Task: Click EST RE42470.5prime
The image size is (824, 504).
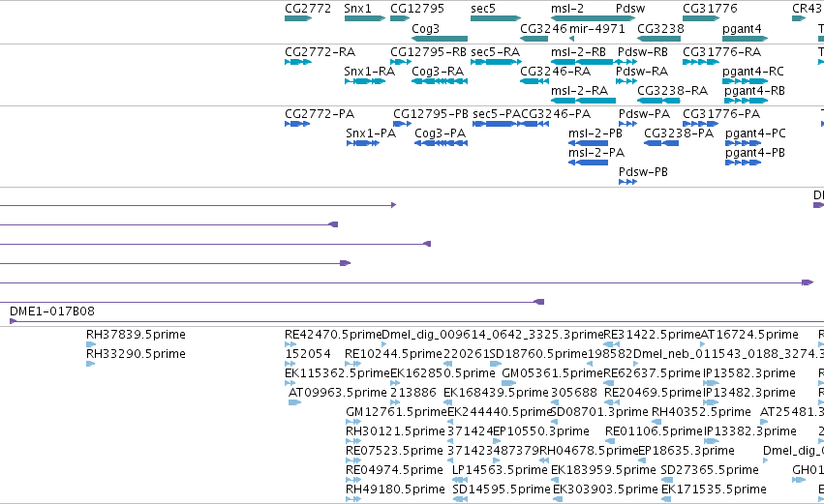Action: click(x=290, y=344)
